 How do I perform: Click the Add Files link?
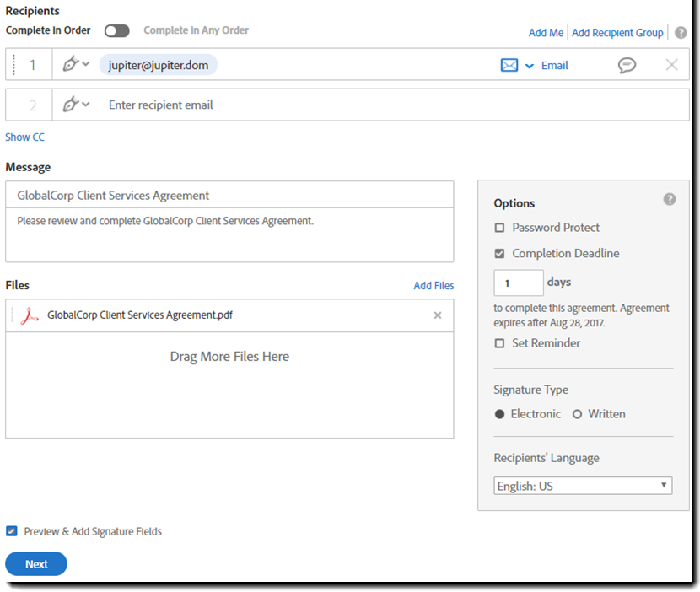point(433,286)
